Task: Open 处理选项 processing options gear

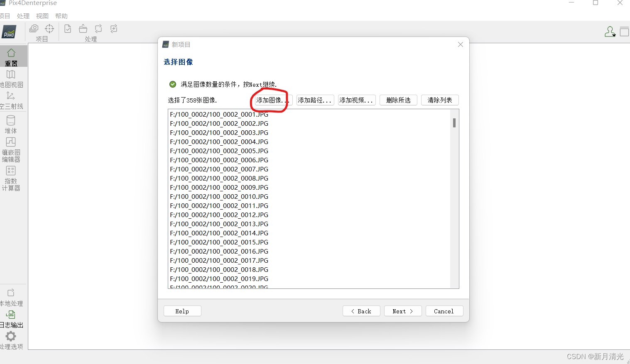Action: click(x=11, y=340)
